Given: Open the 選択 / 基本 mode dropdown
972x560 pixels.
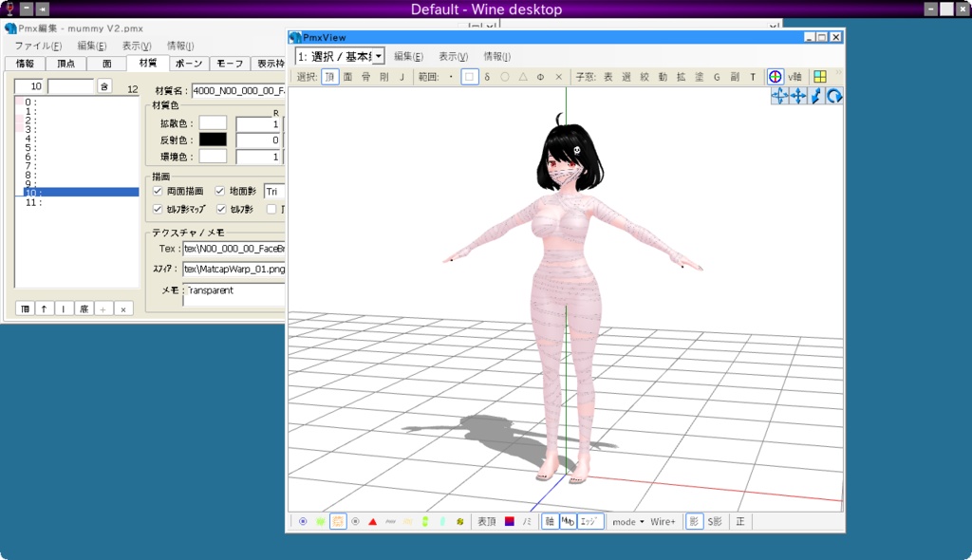Looking at the screenshot, I should pyautogui.click(x=376, y=55).
